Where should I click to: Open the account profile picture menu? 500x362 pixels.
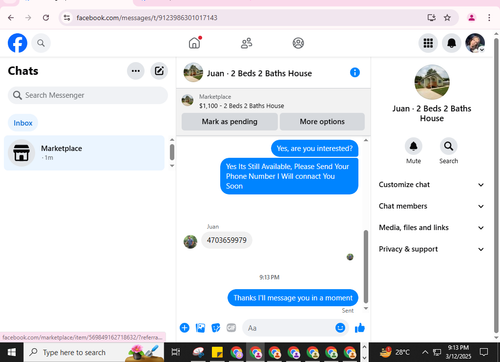[x=475, y=43]
